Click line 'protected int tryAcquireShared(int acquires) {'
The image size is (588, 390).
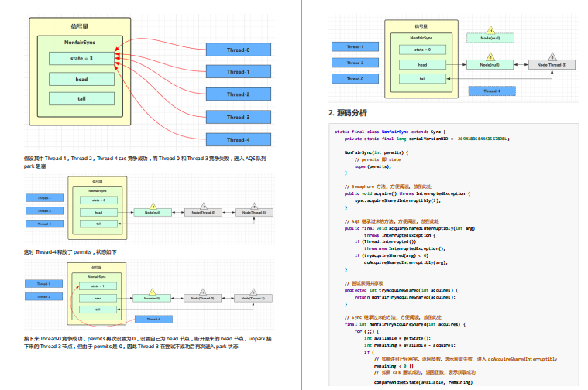pyautogui.click(x=401, y=290)
